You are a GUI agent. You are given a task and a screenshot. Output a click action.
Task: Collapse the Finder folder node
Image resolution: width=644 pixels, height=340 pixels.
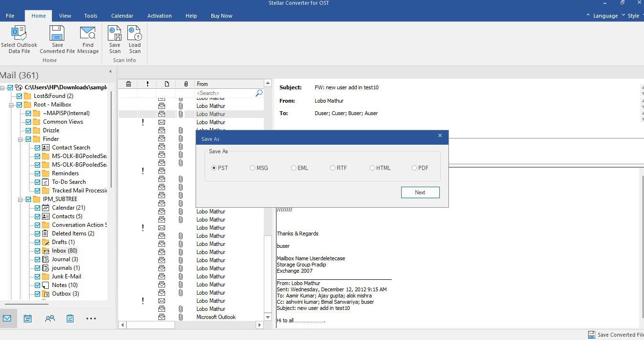click(21, 139)
